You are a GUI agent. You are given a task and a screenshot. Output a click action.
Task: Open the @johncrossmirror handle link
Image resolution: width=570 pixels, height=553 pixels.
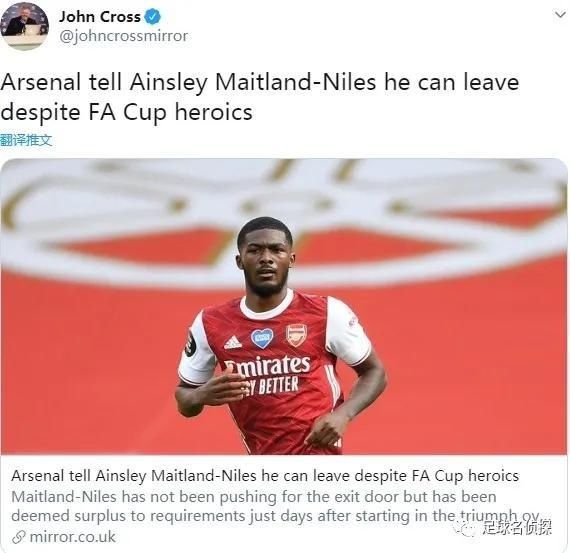pyautogui.click(x=123, y=36)
